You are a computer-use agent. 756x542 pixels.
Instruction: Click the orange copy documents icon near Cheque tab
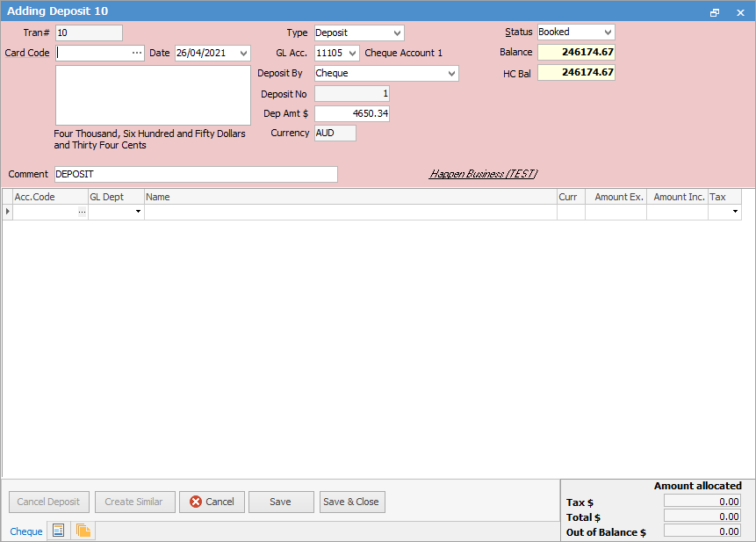point(82,531)
